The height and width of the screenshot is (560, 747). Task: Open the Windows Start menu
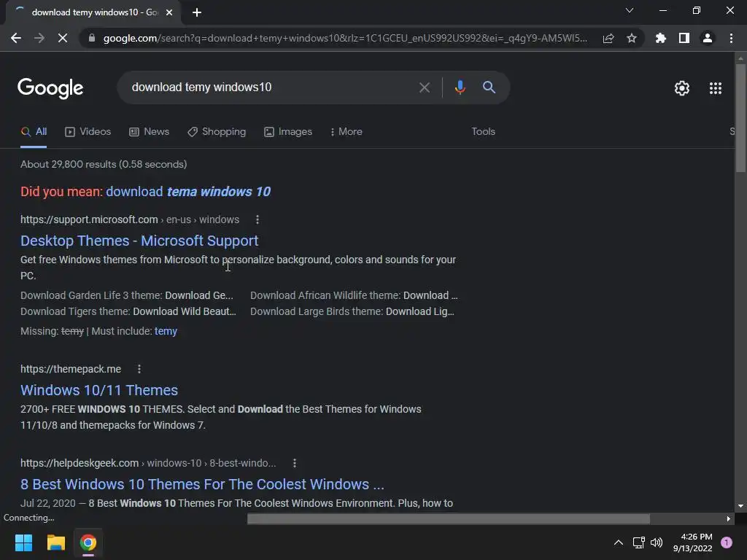pos(23,542)
